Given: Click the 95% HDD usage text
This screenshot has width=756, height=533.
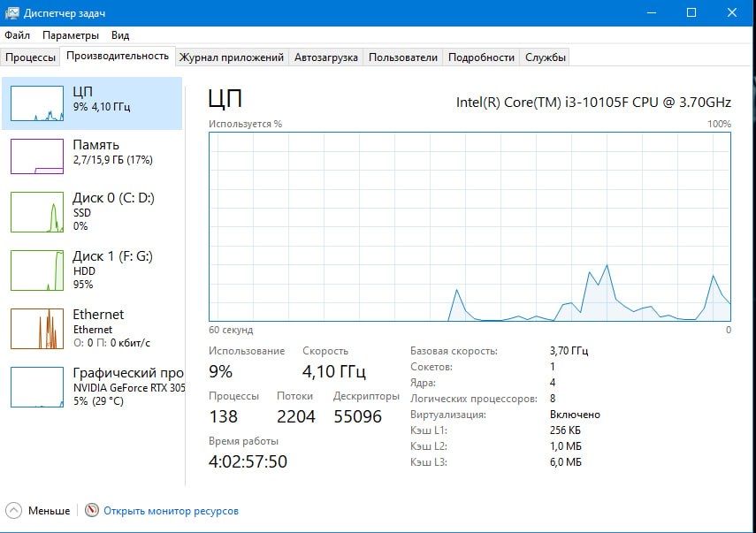Looking at the screenshot, I should click(x=83, y=285).
